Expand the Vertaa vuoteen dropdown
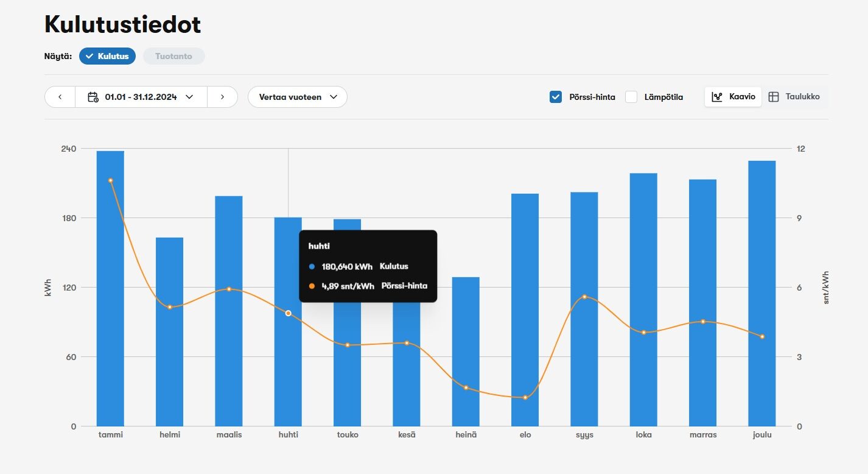Screen dimensions: 868x474 tap(297, 97)
